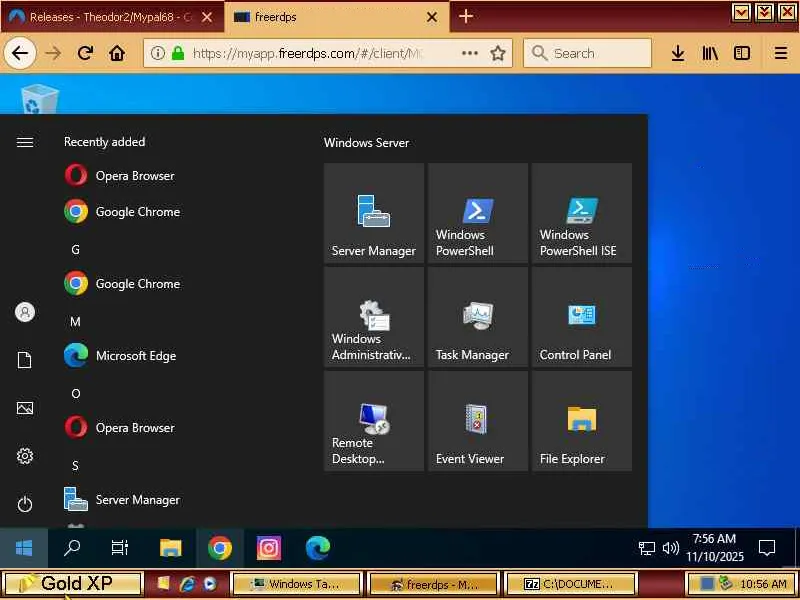Click volume icon in remote tray
This screenshot has width=800, height=600.
point(670,548)
